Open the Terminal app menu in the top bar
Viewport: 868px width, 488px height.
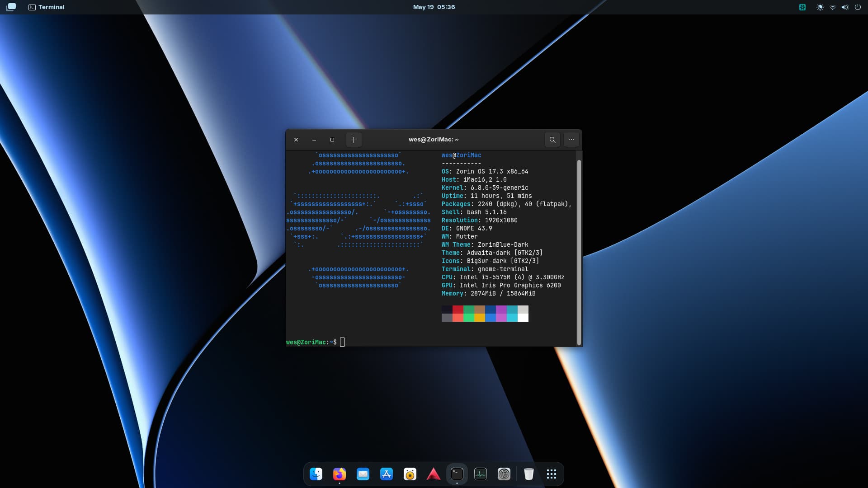(47, 7)
